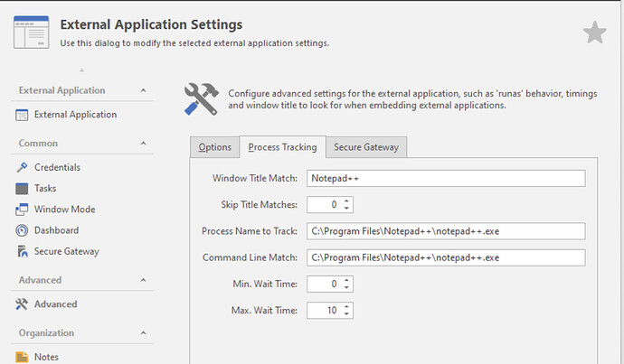This screenshot has height=364, width=624.
Task: Switch to the Options tab
Action: tap(215, 147)
